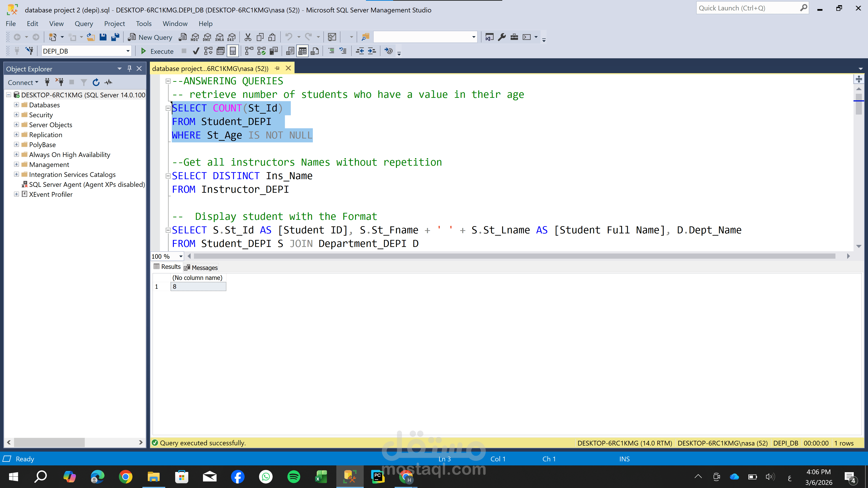868x488 pixels.
Task: Click the MDX query icon
Action: tap(195, 37)
